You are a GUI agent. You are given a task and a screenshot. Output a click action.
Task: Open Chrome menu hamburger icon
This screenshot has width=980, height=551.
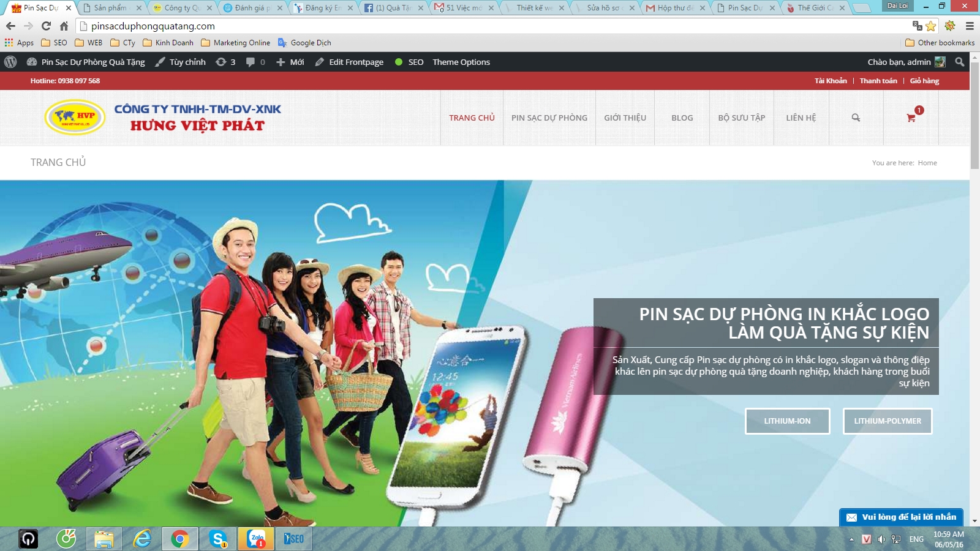click(x=970, y=26)
